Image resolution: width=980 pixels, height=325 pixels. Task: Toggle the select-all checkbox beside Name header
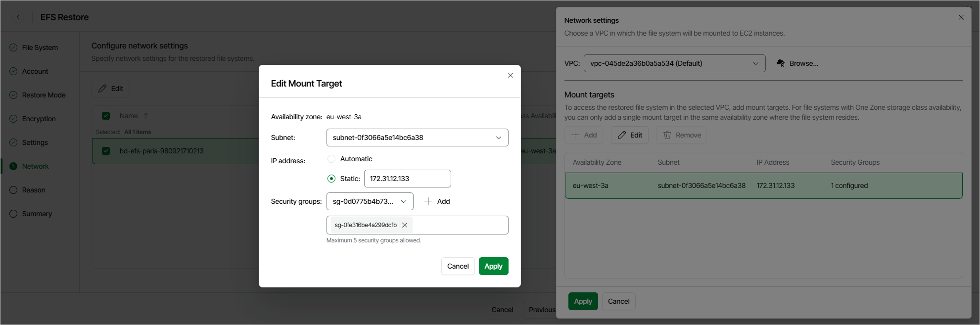click(106, 116)
